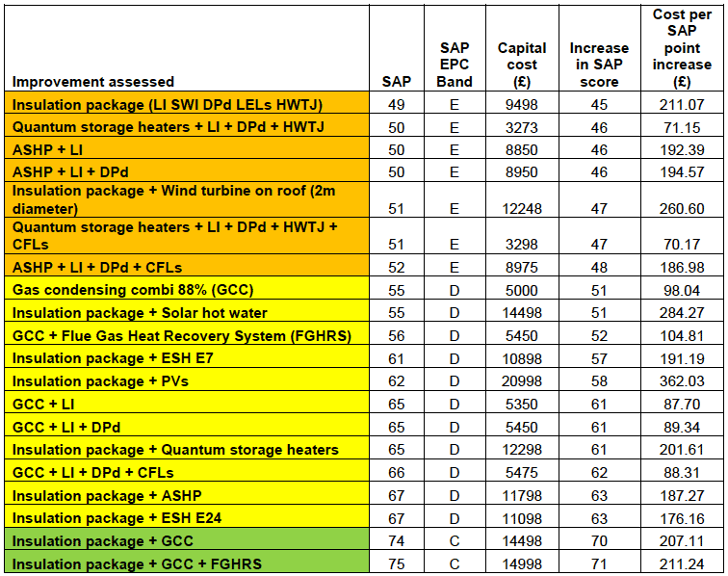
Task: Select the 'Cost per SAP point increase (£)' header
Action: [682, 48]
